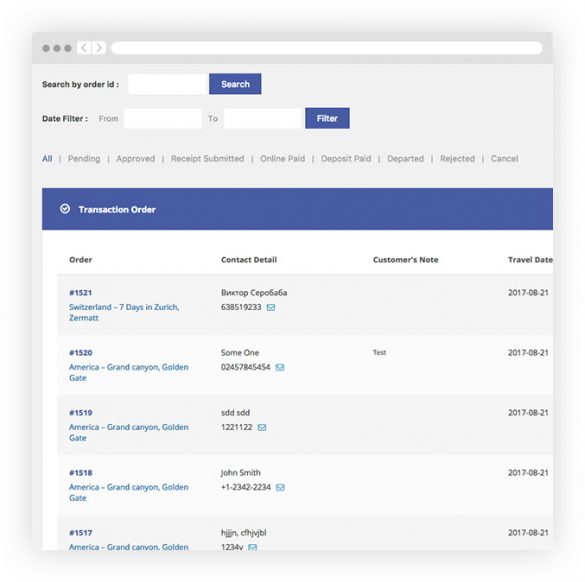Click the envelope icon beside 02457845454
The height and width of the screenshot is (582, 585).
[280, 367]
